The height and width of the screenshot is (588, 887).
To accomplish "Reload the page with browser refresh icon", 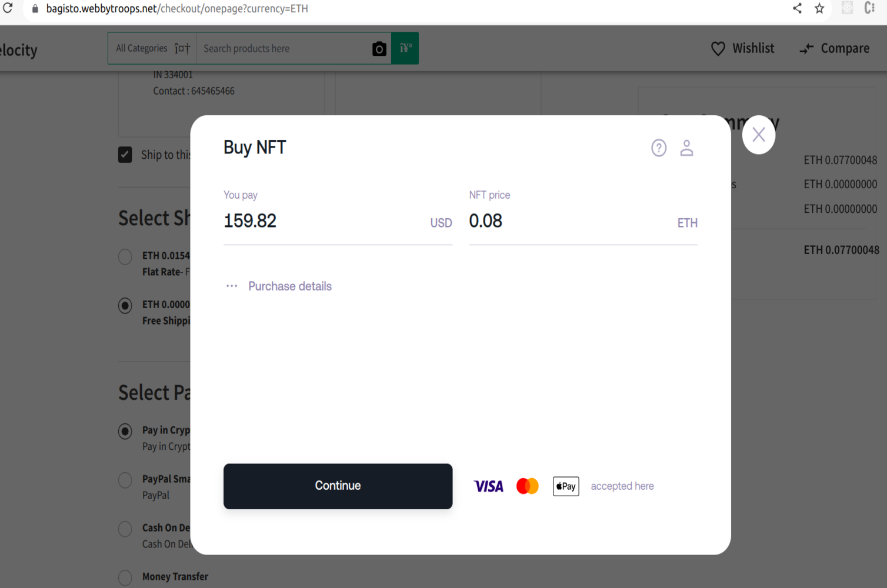I will 8,8.
